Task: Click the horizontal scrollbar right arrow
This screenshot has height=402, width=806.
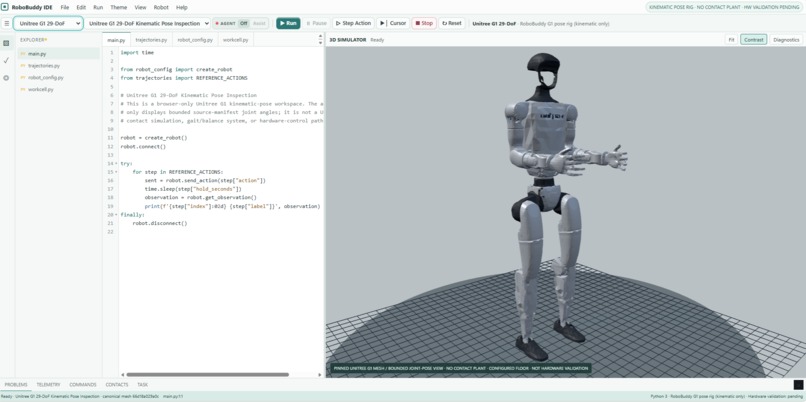Action: (321, 375)
